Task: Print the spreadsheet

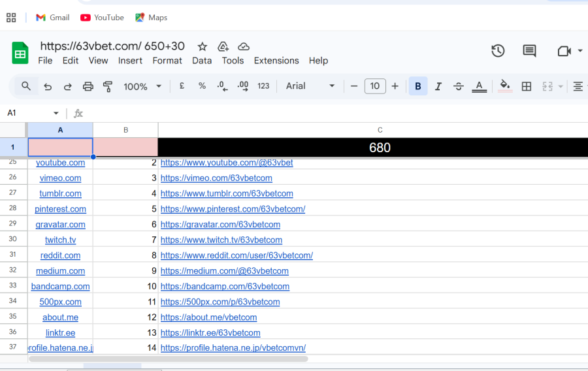Action: click(88, 87)
